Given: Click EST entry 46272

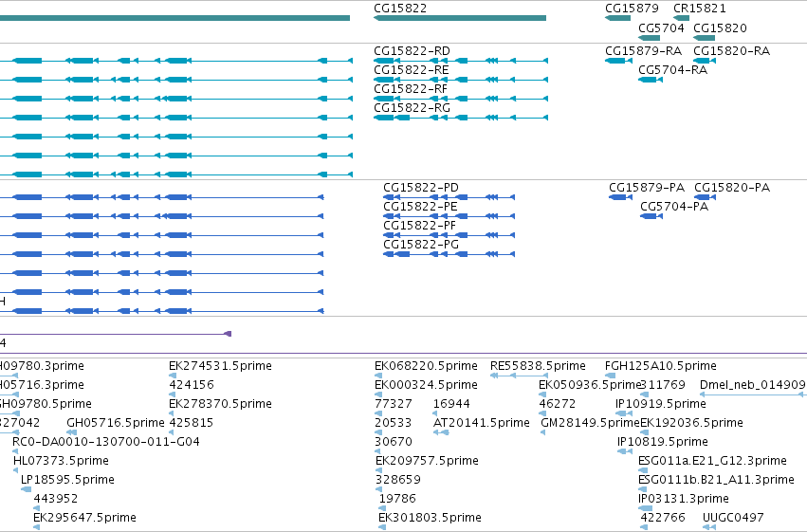Looking at the screenshot, I should pyautogui.click(x=558, y=404).
